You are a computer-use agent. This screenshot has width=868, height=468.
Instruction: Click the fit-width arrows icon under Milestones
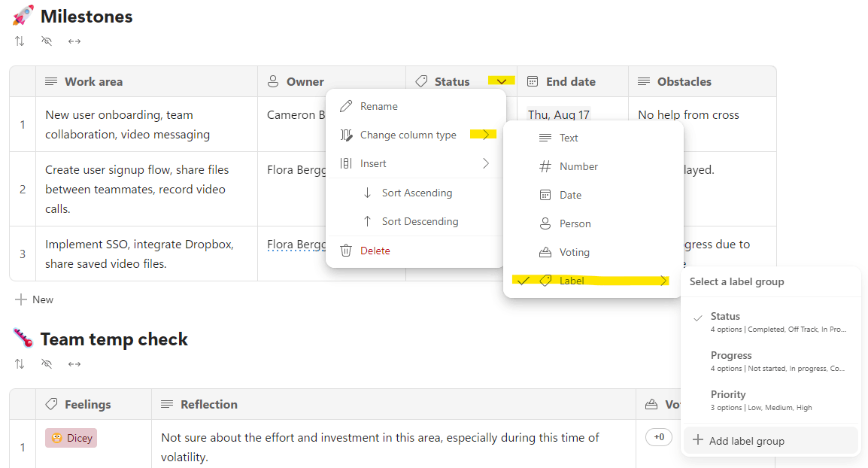pos(74,41)
